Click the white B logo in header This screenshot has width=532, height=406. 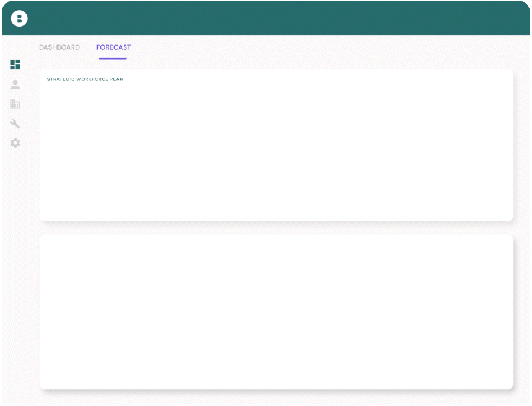coord(20,18)
